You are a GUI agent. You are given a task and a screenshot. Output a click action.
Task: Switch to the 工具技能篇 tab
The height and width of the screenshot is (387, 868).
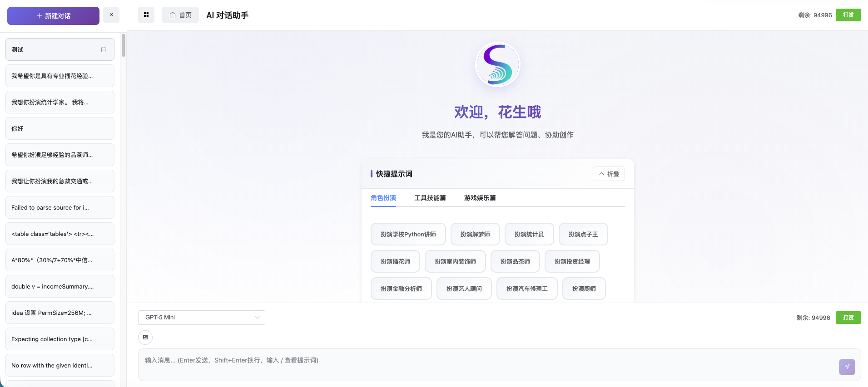coord(430,198)
